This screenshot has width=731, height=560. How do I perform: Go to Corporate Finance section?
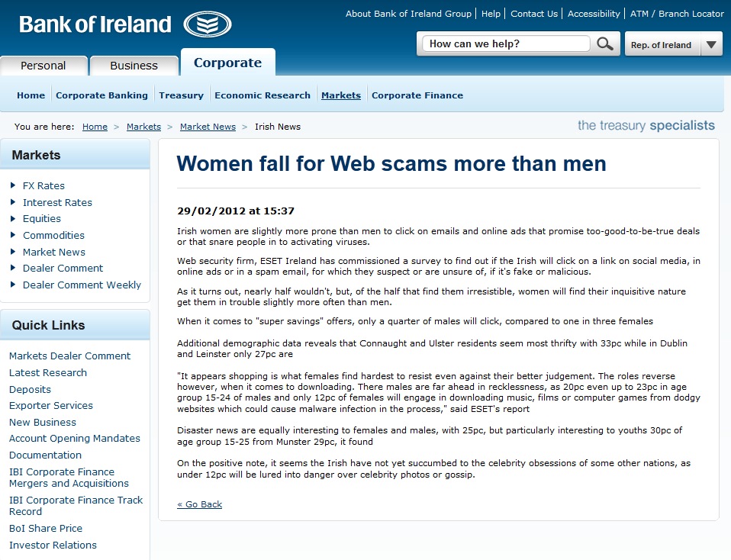[x=417, y=95]
